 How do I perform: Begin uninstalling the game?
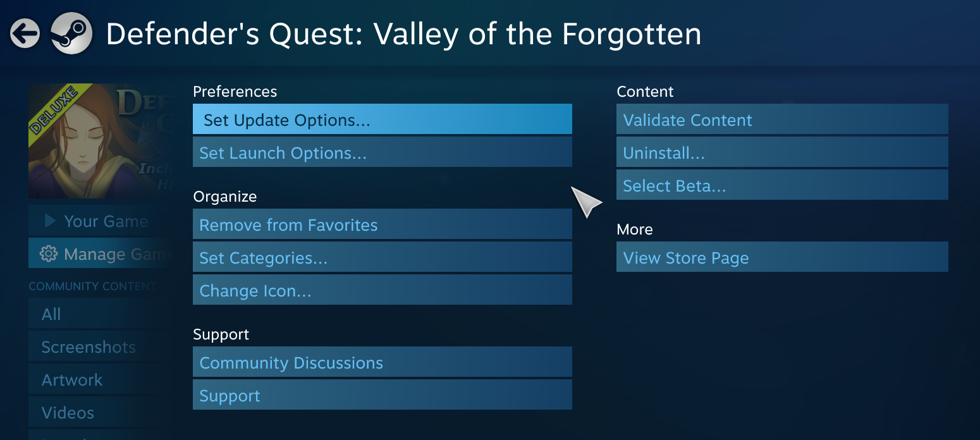click(782, 152)
